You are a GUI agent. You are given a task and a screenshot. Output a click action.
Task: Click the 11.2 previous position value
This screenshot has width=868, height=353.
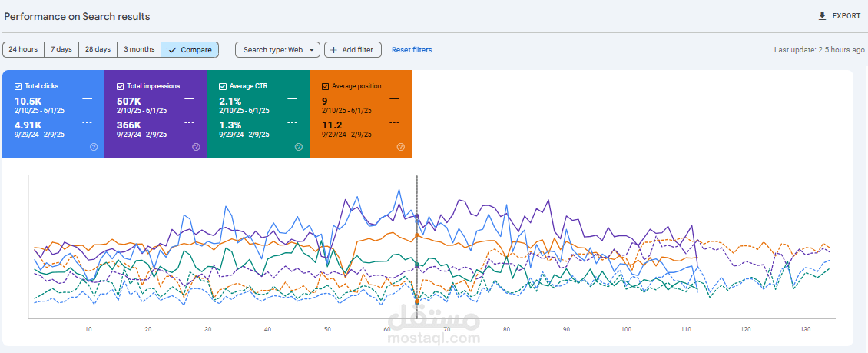pyautogui.click(x=330, y=125)
